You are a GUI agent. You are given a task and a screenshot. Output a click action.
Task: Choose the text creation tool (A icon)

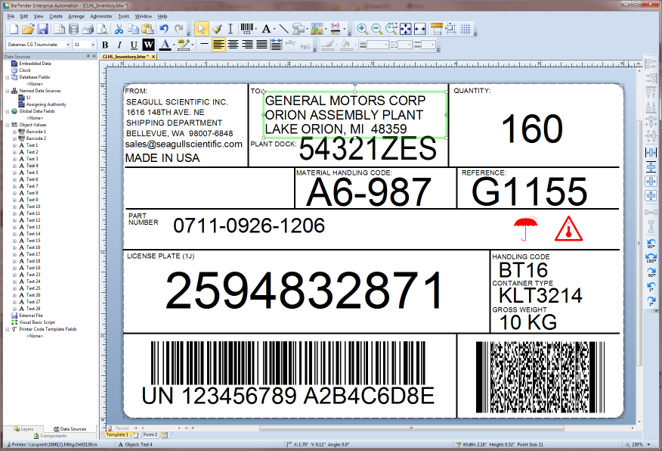[266, 29]
